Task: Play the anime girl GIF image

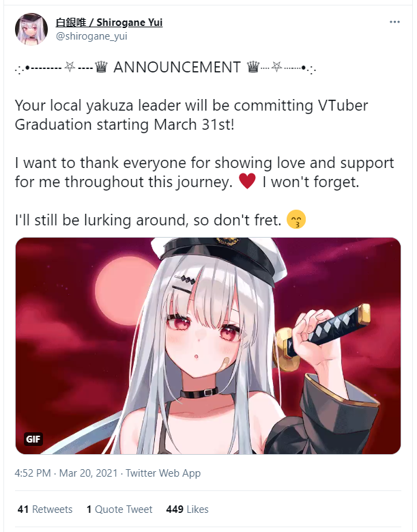Action: coord(208,346)
